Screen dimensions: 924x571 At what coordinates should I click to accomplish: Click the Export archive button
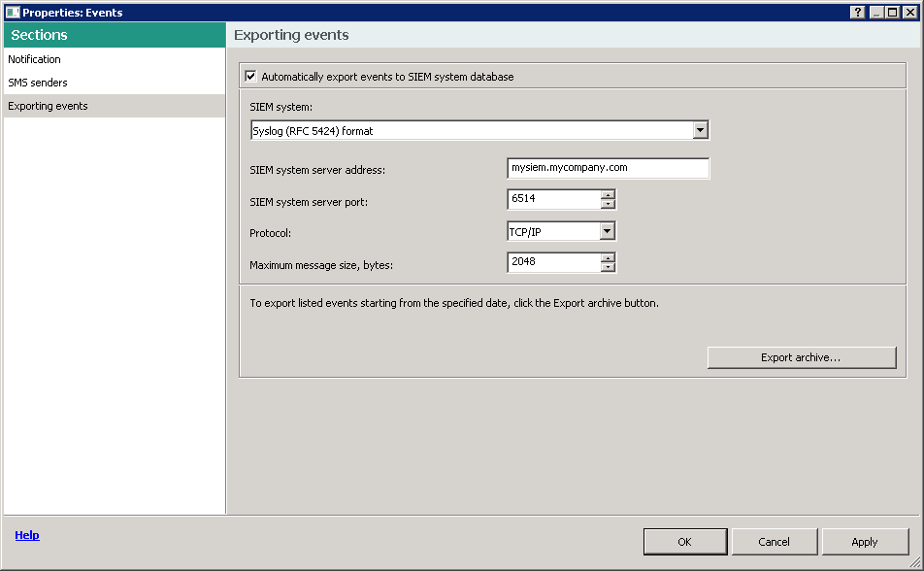pyautogui.click(x=802, y=357)
